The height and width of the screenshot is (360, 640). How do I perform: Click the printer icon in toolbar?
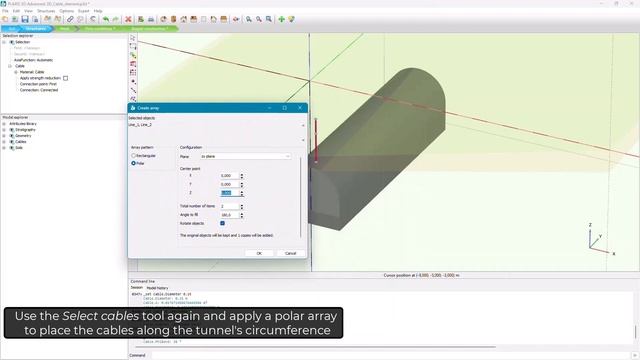pos(151,19)
